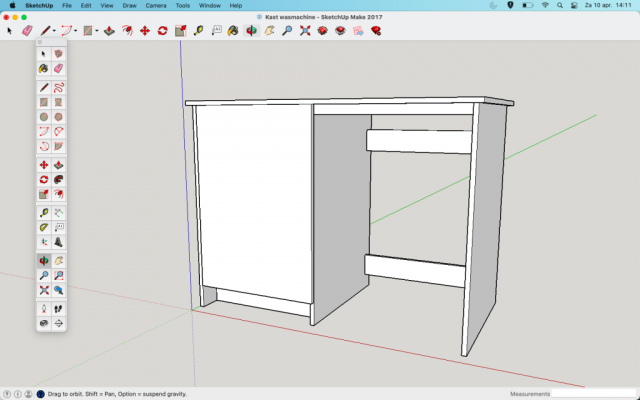Expand the Shapes tool dropdown arrow
Screen dimensions: 640x400
click(97, 31)
